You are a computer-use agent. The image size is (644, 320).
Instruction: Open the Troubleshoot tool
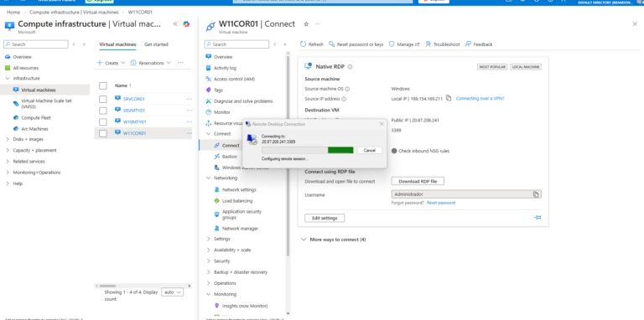pyautogui.click(x=443, y=44)
